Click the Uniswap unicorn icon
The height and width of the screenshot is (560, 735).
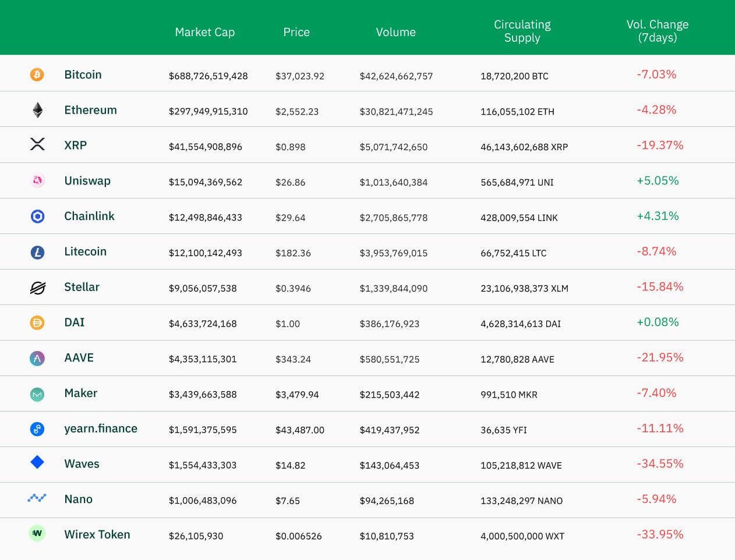click(x=37, y=180)
